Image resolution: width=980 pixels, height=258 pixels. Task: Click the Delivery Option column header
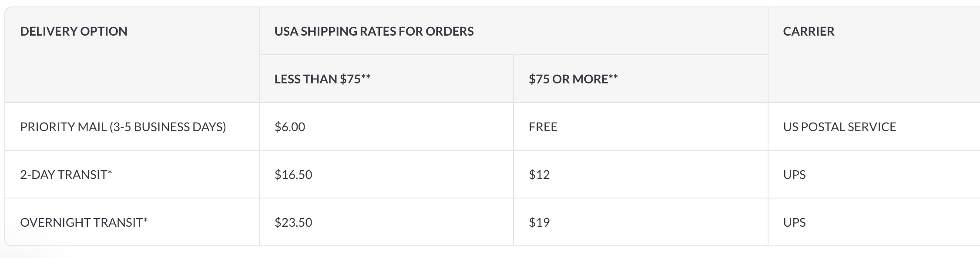(74, 31)
